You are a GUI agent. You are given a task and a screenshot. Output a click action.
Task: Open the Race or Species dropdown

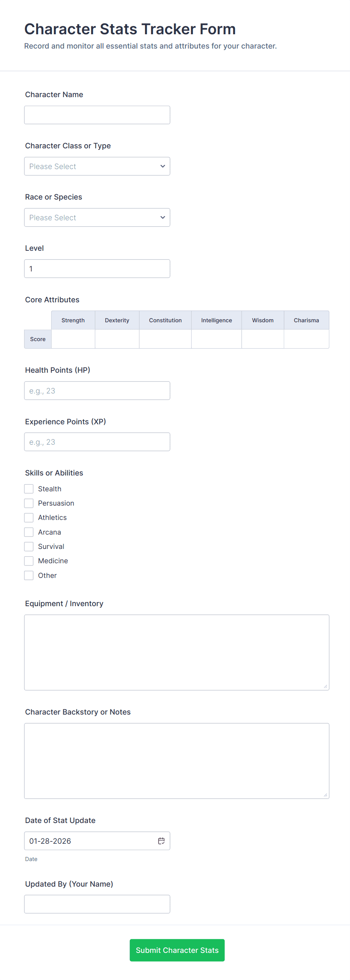click(x=97, y=217)
